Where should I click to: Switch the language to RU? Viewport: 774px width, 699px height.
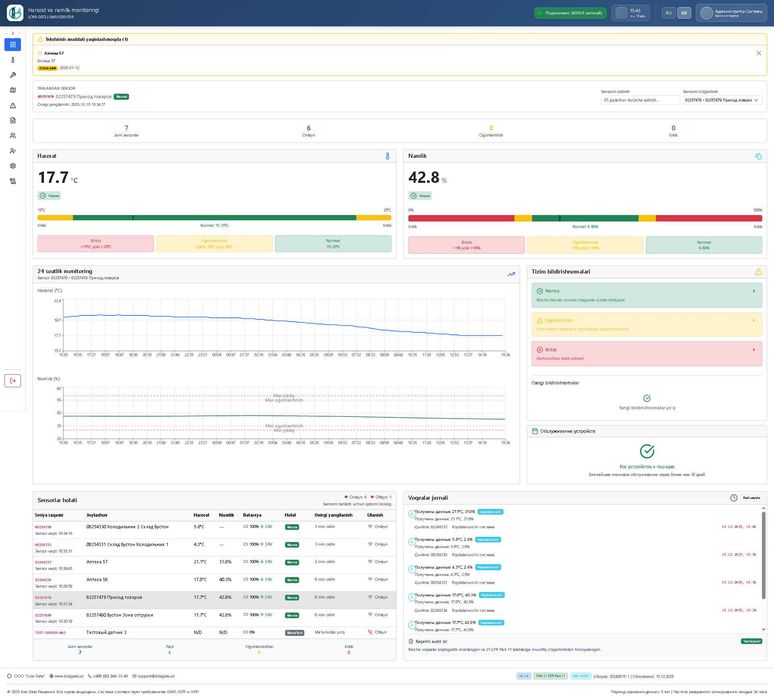[668, 13]
